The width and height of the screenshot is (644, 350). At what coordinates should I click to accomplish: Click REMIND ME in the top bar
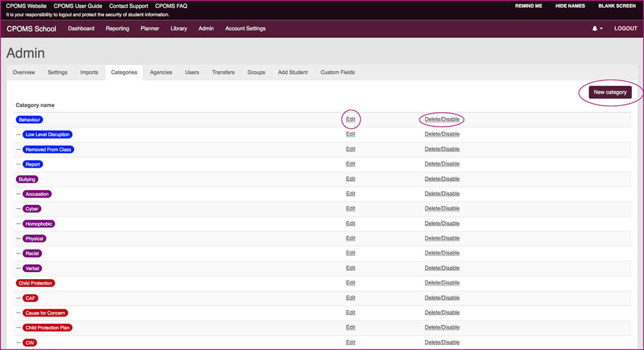coord(529,6)
